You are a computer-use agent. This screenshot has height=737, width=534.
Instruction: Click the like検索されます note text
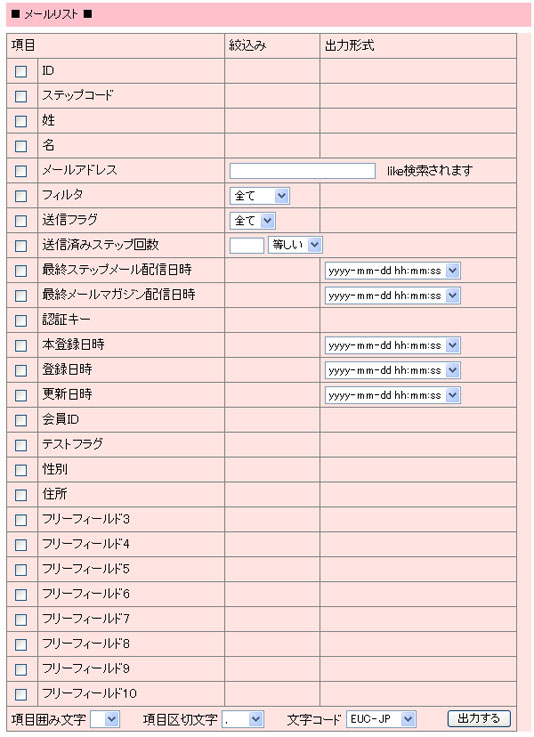click(x=430, y=171)
